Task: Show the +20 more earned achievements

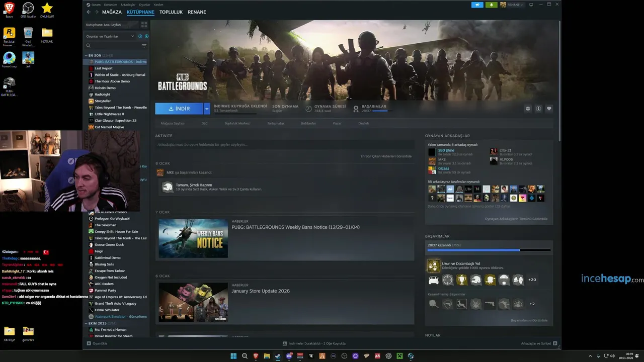Action: (532, 280)
